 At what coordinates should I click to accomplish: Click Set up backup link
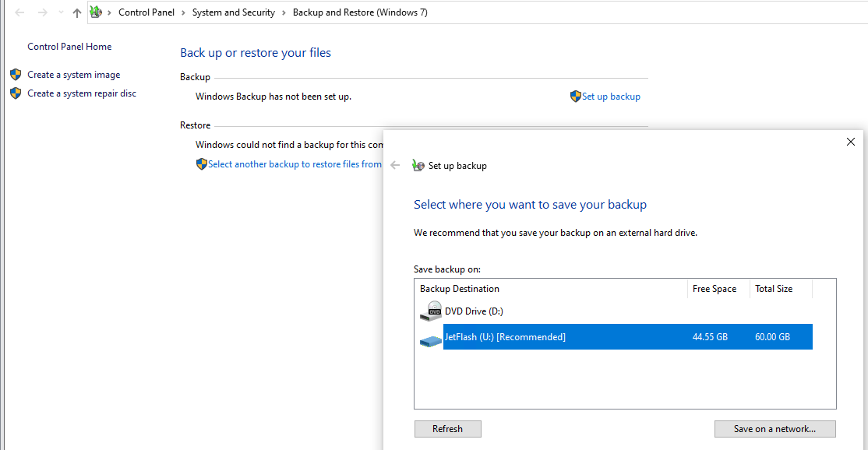tap(611, 97)
